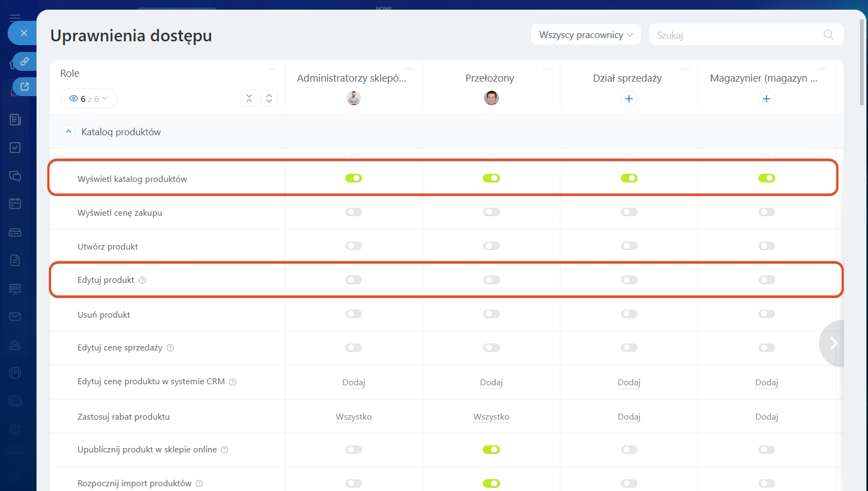This screenshot has width=868, height=491.
Task: Click the collapse all sections icon
Action: click(x=249, y=98)
